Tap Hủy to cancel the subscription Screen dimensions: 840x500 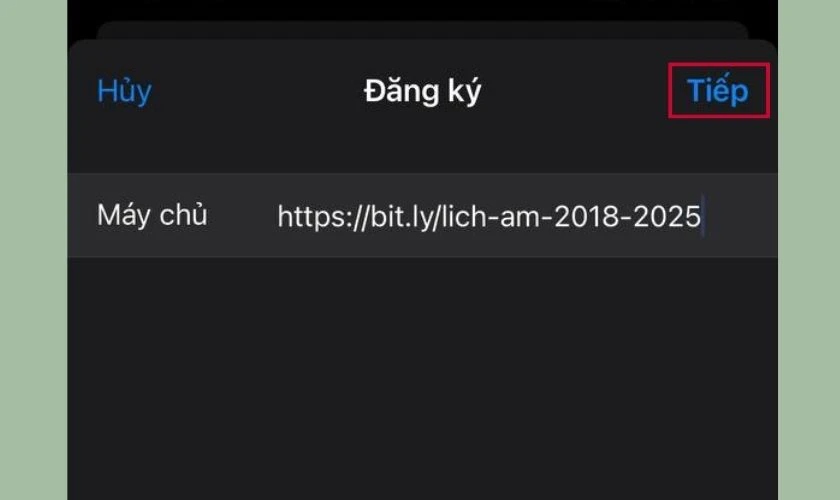coord(124,92)
